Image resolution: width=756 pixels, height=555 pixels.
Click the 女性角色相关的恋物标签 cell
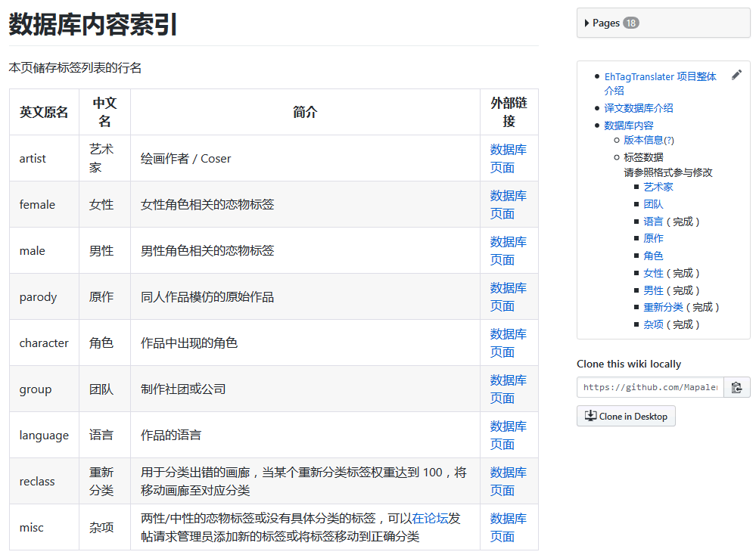point(305,205)
